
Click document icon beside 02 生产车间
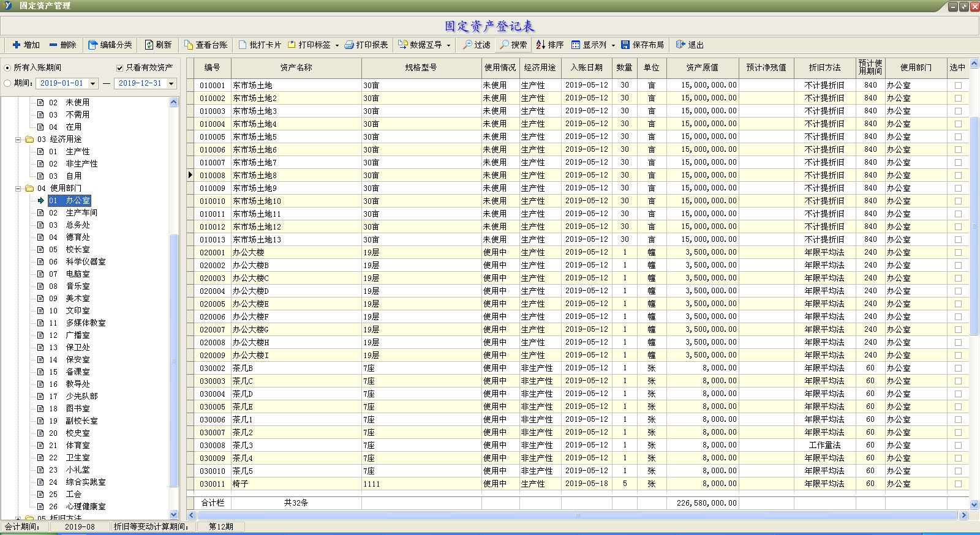coord(40,212)
